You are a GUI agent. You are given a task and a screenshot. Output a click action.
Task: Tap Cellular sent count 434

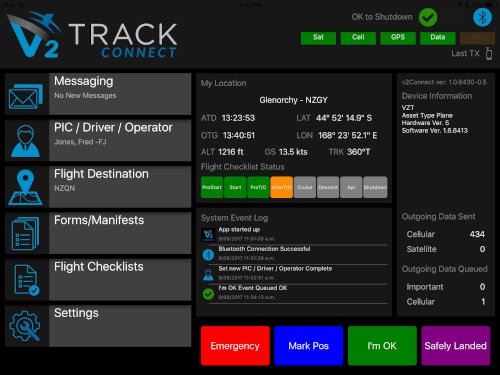pos(477,234)
